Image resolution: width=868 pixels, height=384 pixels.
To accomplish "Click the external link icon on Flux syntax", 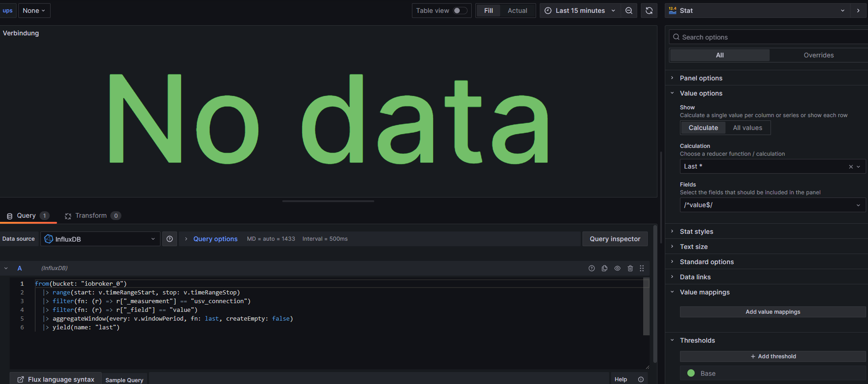I will tap(21, 379).
